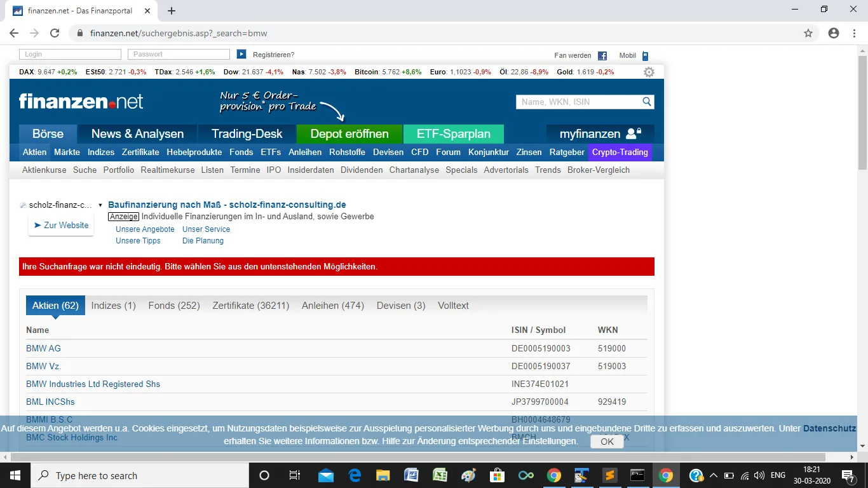Viewport: 868px width, 488px height.
Task: Open Task View on the taskbar
Action: (294, 475)
